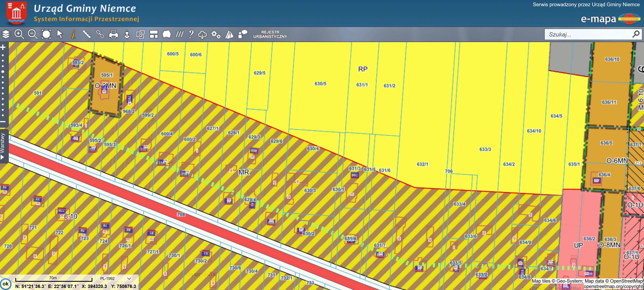Click the warning triangle report icon
Viewport: 644px width, 290px height.
(229, 34)
